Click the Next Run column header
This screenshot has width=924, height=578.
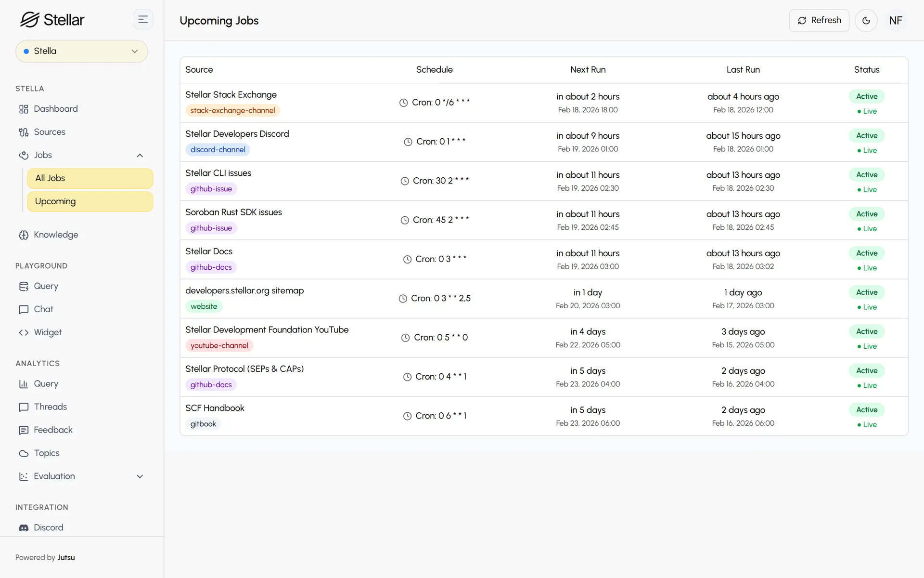[588, 70]
